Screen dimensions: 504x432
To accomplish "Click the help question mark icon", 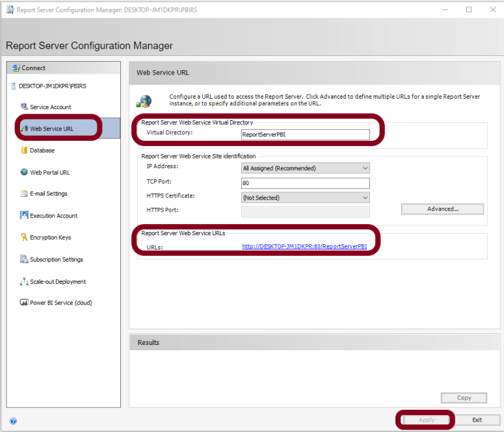I will (x=13, y=420).
